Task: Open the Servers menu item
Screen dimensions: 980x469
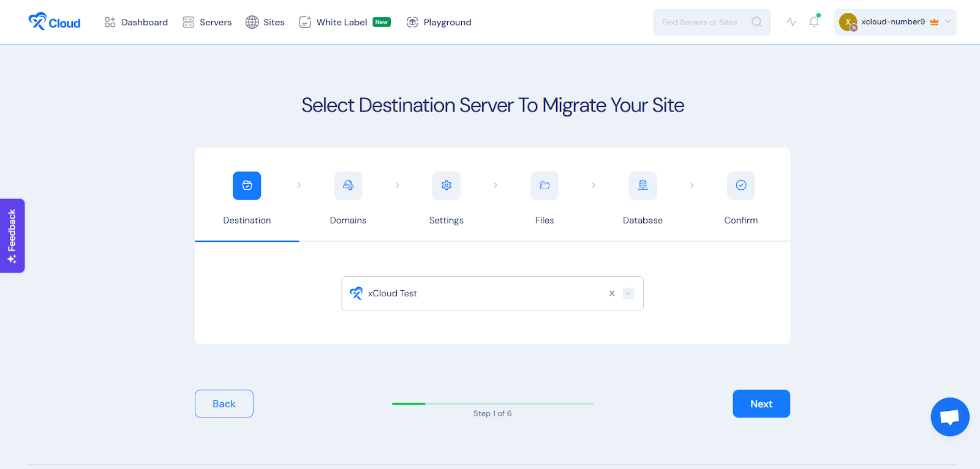Action: [x=208, y=22]
